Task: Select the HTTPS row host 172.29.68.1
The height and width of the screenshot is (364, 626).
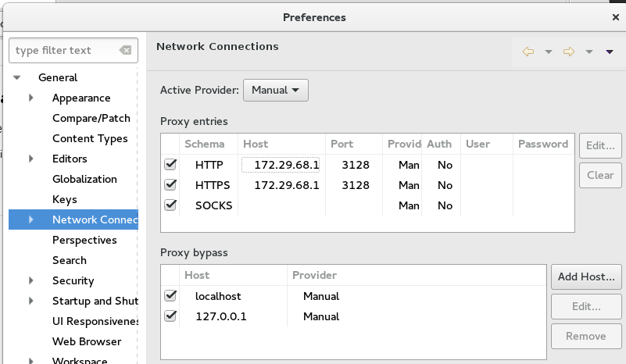Action: click(287, 185)
